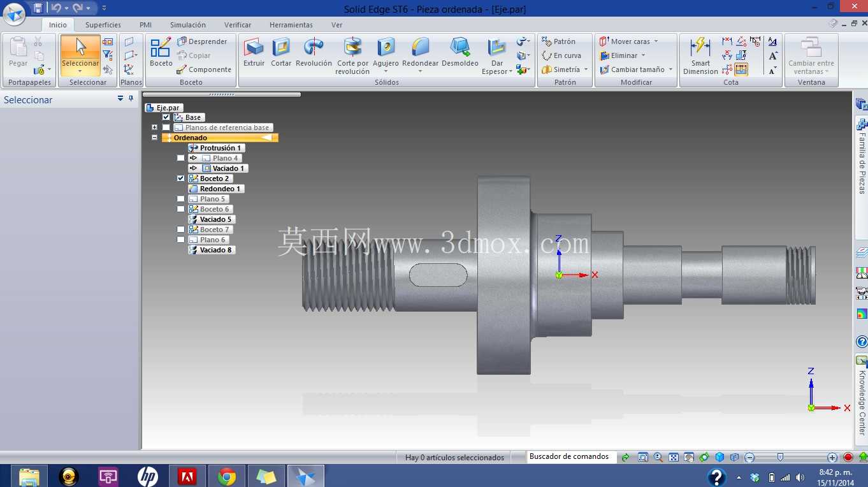Uncheck the Boceto 2 checkbox
Image resolution: width=868 pixels, height=487 pixels.
pyautogui.click(x=180, y=178)
